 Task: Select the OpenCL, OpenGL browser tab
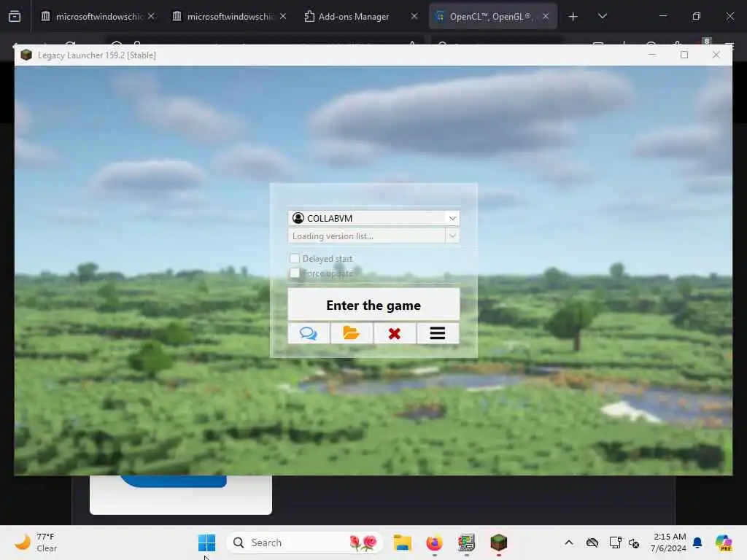click(492, 16)
